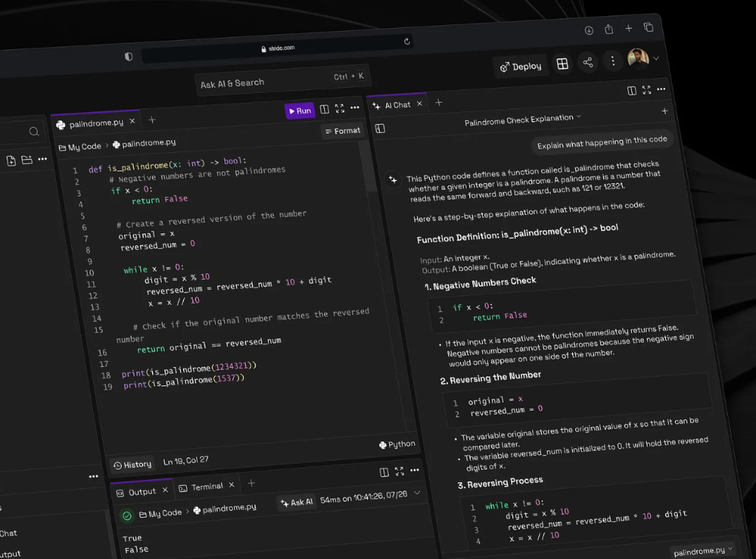Add a new editor tab with plus
Viewport: 756px width, 559px height.
click(x=152, y=120)
